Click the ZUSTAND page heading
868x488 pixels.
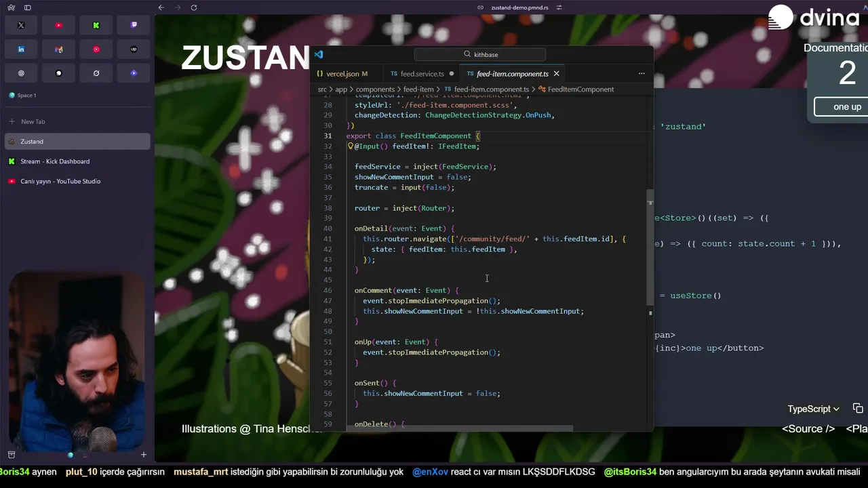point(245,58)
